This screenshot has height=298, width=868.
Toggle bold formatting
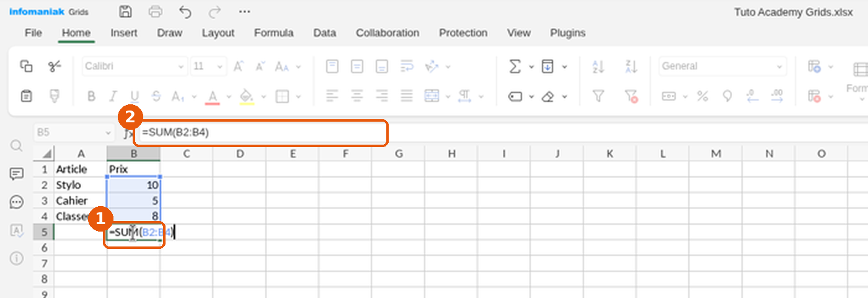tap(92, 96)
